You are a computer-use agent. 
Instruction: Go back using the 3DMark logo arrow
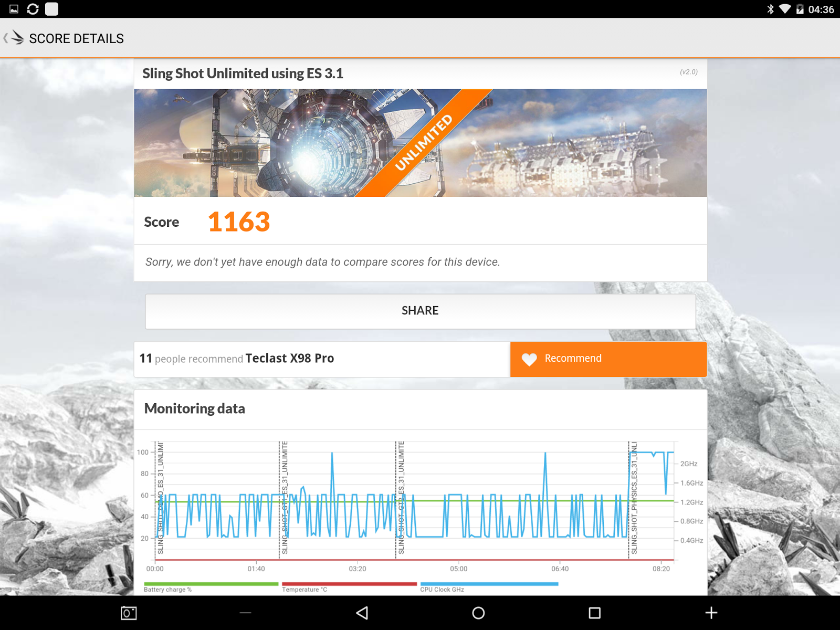(x=14, y=38)
